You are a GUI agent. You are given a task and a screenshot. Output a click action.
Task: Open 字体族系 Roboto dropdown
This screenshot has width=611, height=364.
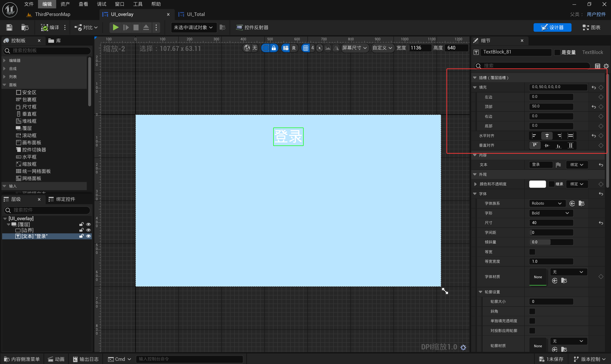(547, 203)
